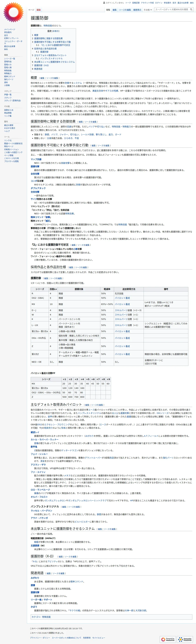
Task: Open the みがわり related-term link
Action: point(35,578)
